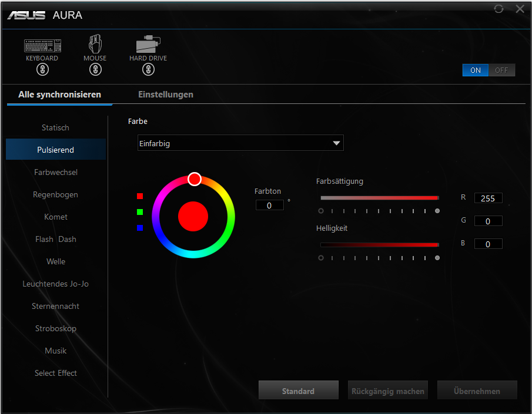Click the AURA title text
This screenshot has width=532, height=414.
coord(67,15)
